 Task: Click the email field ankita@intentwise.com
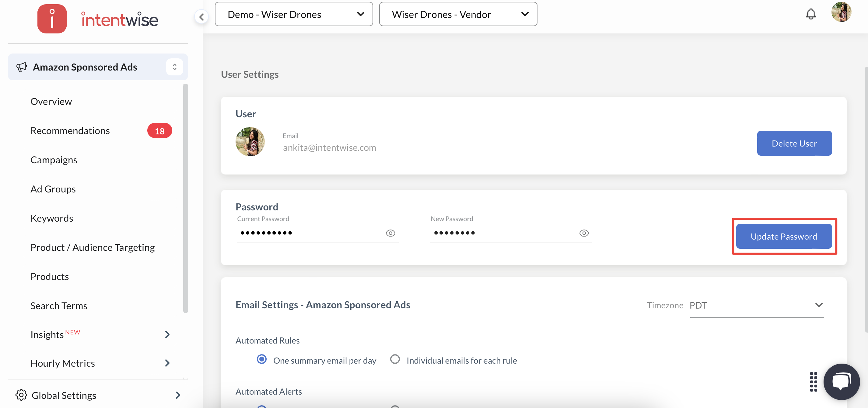370,147
